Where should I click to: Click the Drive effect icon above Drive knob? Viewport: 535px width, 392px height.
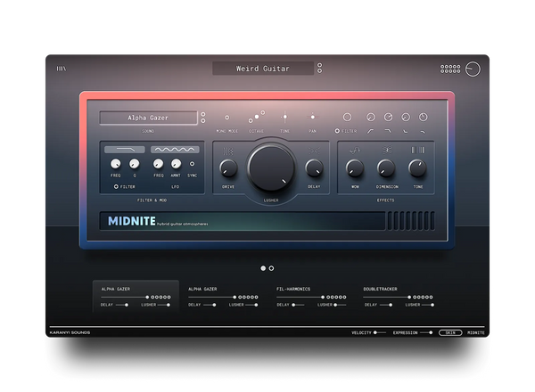tap(228, 151)
